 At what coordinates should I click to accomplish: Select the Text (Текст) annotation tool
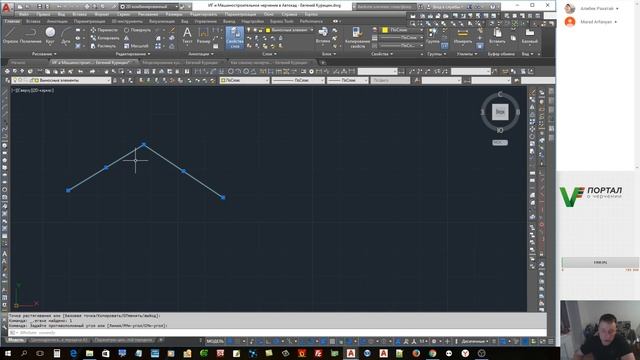tap(187, 35)
